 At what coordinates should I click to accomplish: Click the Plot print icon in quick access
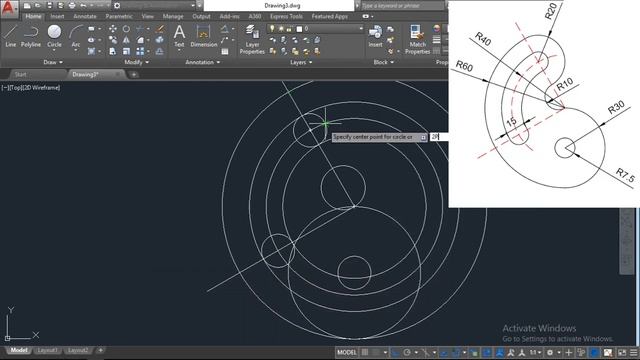pos(72,5)
